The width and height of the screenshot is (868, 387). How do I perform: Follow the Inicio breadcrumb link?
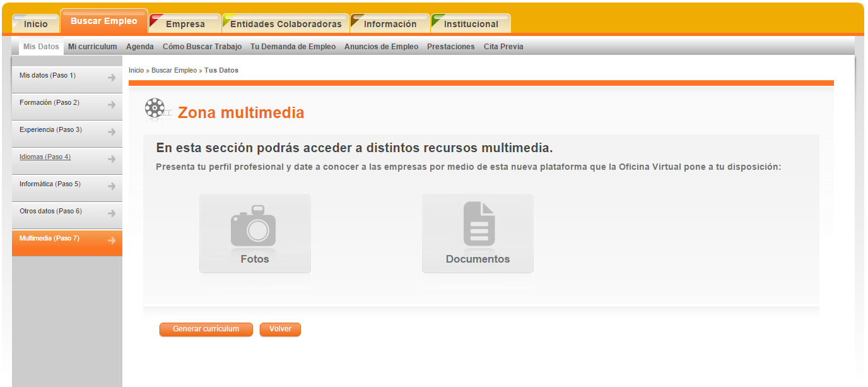tap(136, 70)
